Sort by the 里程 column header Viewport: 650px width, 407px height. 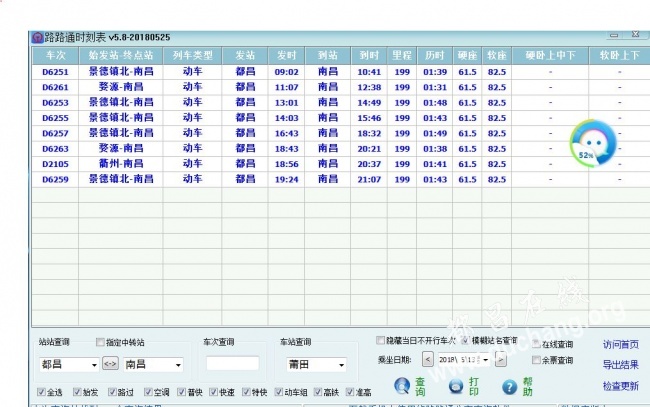point(402,56)
